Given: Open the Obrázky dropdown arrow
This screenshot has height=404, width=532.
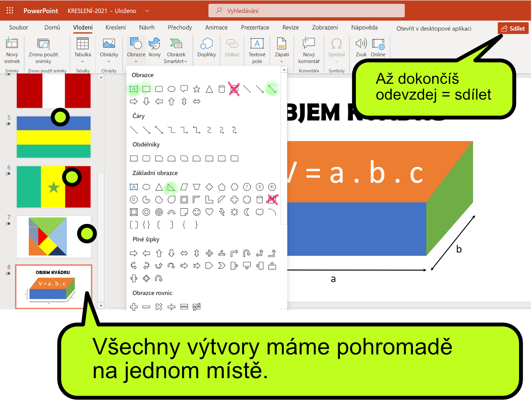Looking at the screenshot, I should pos(109,61).
